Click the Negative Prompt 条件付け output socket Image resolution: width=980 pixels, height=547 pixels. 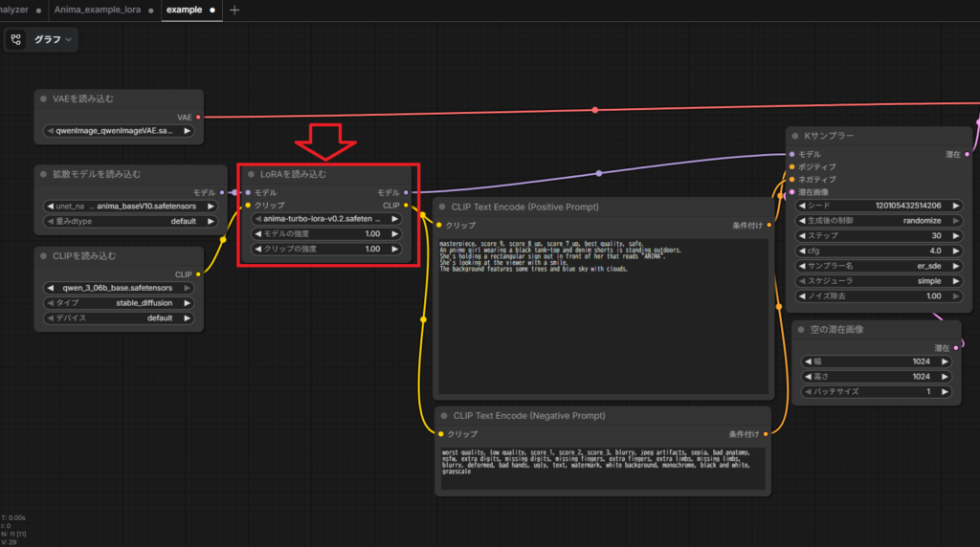[x=766, y=433]
